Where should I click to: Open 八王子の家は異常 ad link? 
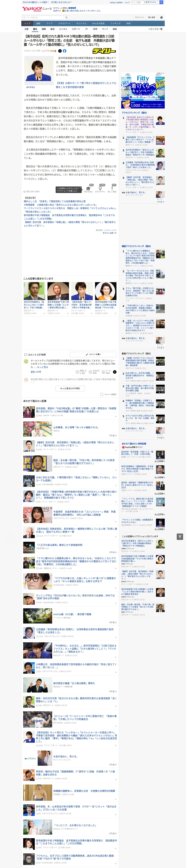click(59, 545)
